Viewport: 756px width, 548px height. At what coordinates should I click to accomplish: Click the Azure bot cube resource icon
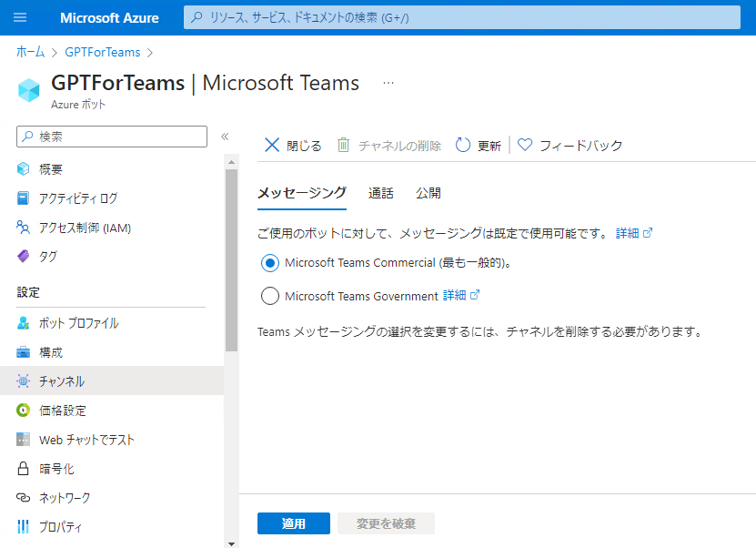[x=28, y=90]
